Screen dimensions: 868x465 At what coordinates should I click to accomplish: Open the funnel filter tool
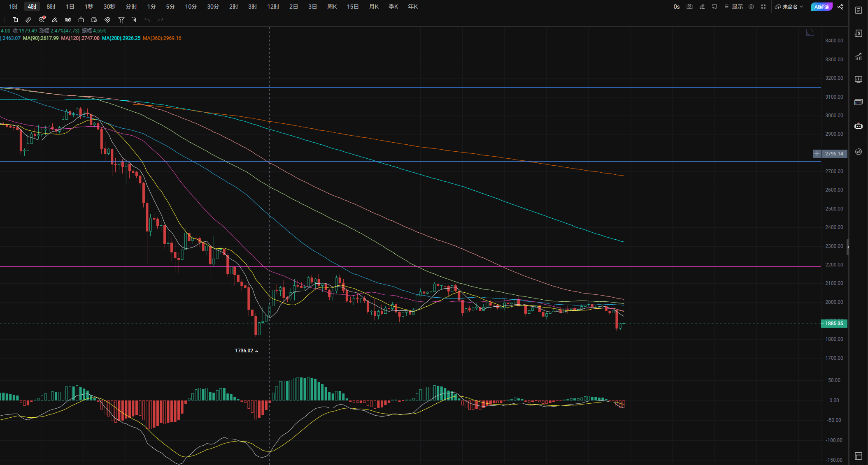[x=121, y=20]
